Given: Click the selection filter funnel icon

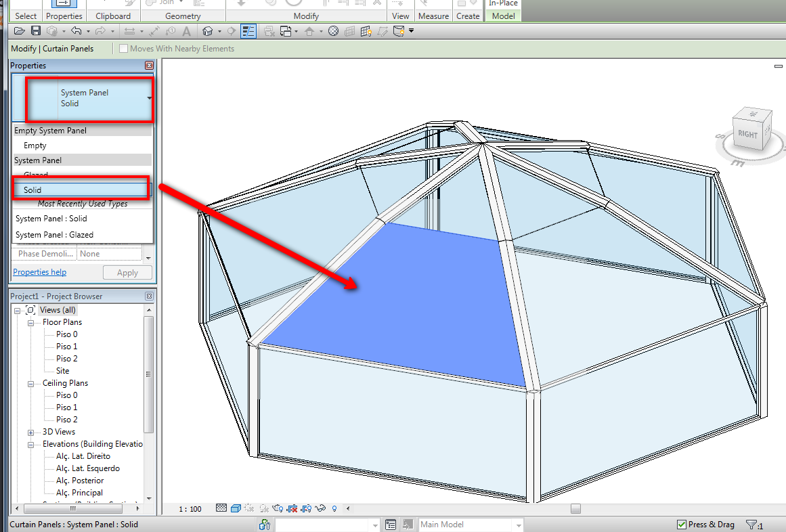Looking at the screenshot, I should tap(751, 525).
